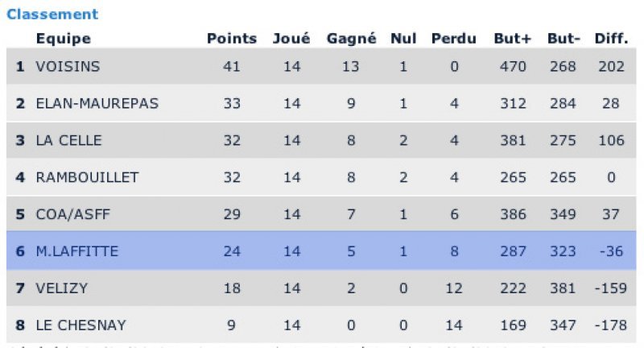Click the Classement heading link
Image resolution: width=644 pixels, height=348 pixels.
point(52,14)
